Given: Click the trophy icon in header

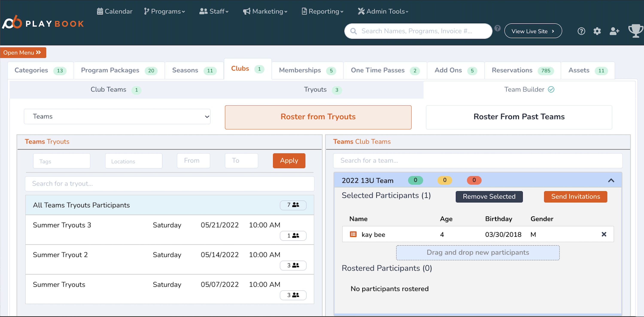Looking at the screenshot, I should 635,31.
